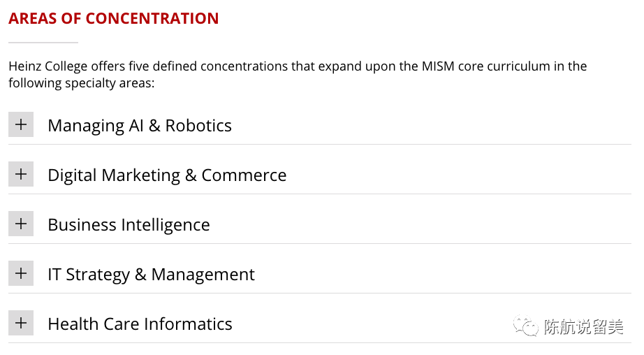Click the red "Areas of Concentration" heading
644x355 pixels.
point(113,19)
